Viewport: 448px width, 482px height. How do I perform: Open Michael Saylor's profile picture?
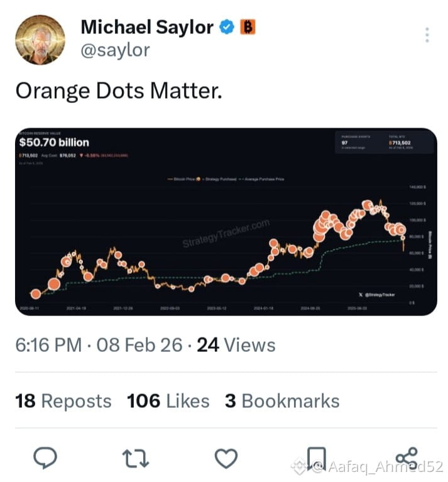coord(40,40)
